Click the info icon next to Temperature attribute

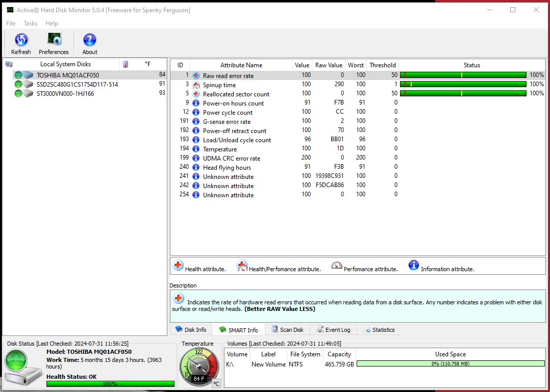pos(195,149)
